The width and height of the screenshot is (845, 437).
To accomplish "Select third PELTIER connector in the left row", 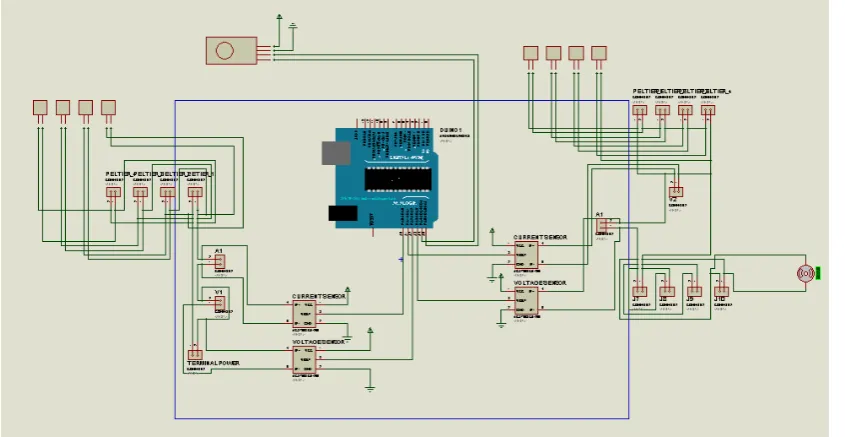I will [168, 192].
